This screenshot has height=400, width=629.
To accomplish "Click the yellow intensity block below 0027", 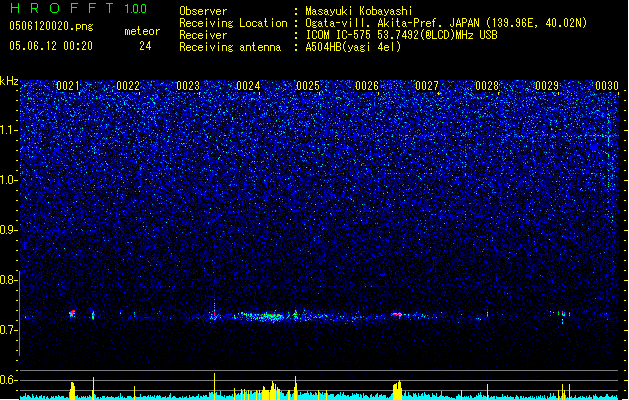I will [397, 390].
